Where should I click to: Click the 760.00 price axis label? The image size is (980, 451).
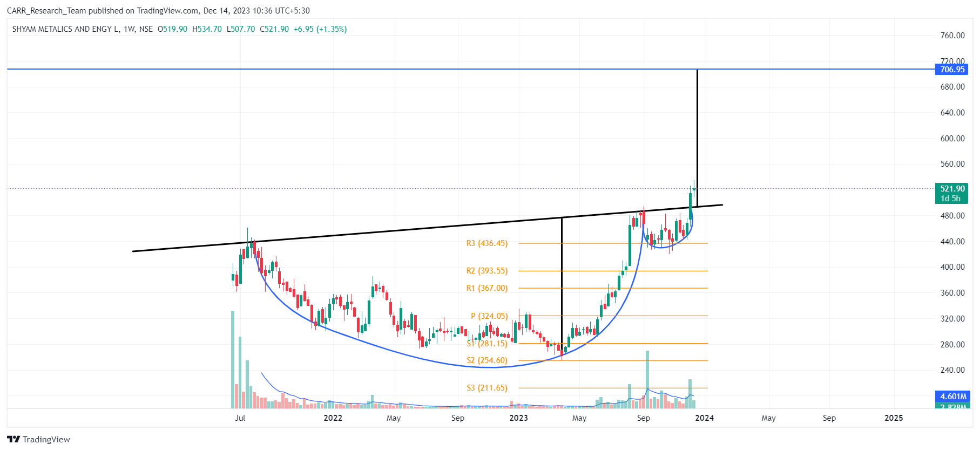pos(952,36)
